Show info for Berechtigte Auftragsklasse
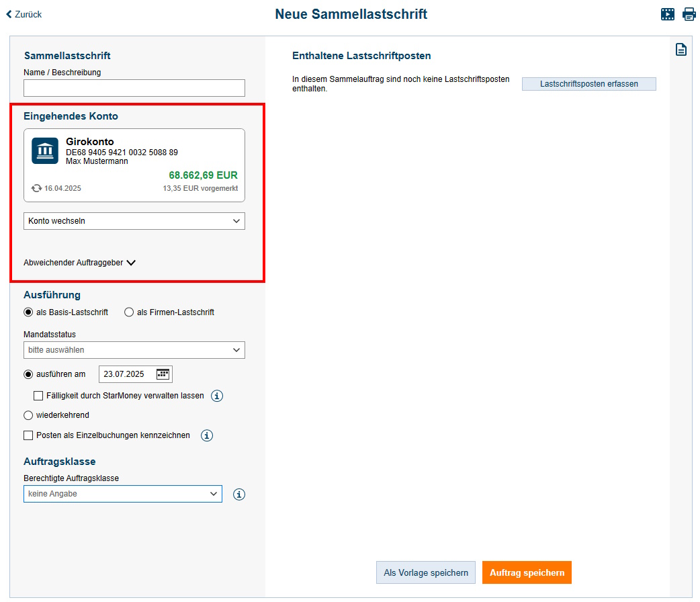 pyautogui.click(x=239, y=494)
